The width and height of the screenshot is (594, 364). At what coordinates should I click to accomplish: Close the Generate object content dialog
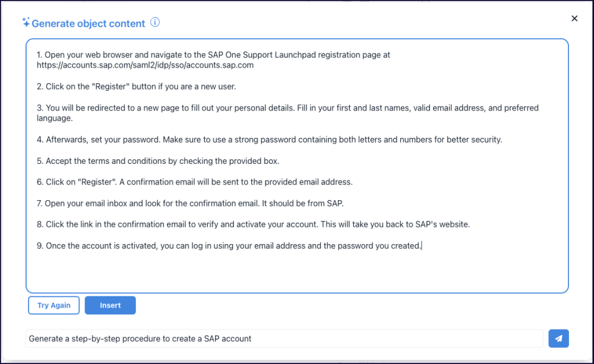pyautogui.click(x=574, y=18)
